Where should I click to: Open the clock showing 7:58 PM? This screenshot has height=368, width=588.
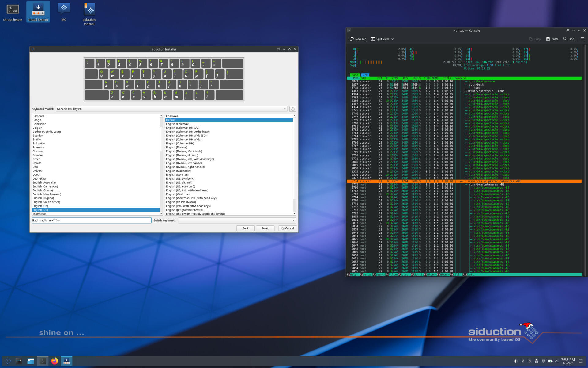coord(568,361)
